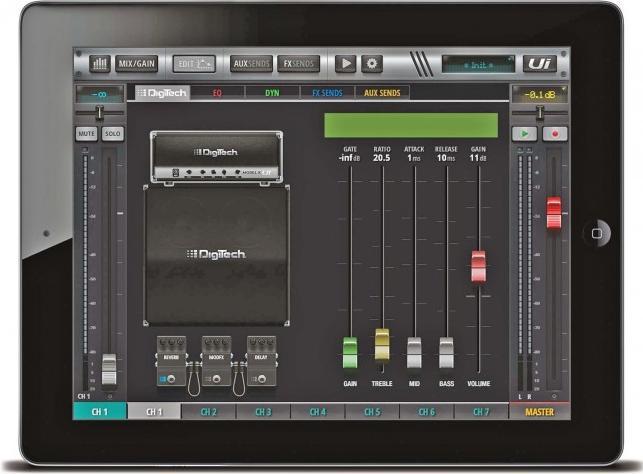Switch to channel CH 6

426,412
